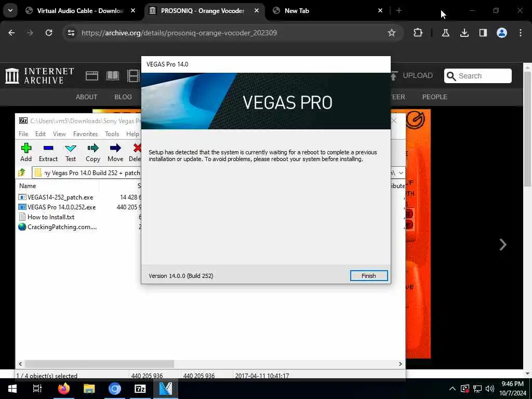This screenshot has height=399, width=532.
Task: Select How to Install.txt in the file list
Action: (51, 217)
